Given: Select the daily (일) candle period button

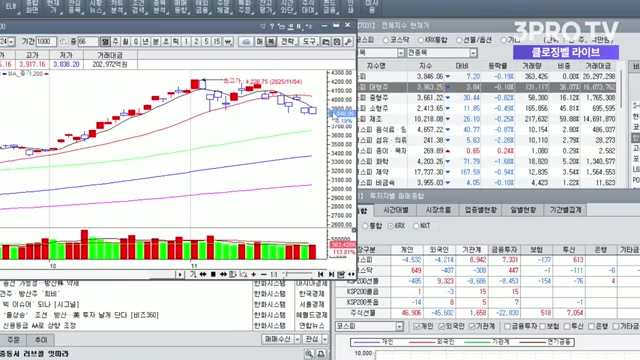Looking at the screenshot, I should pyautogui.click(x=105, y=42).
